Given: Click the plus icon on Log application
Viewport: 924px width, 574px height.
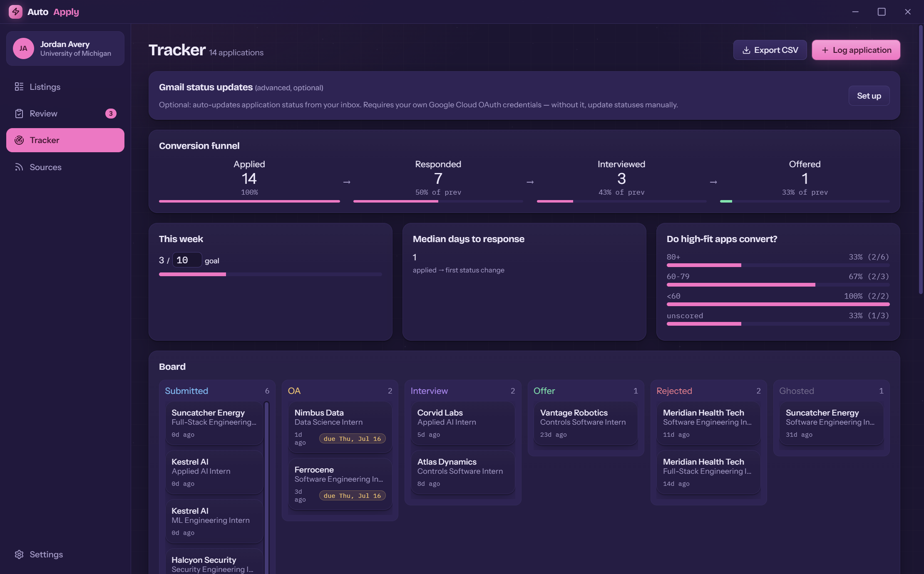Looking at the screenshot, I should (x=825, y=50).
